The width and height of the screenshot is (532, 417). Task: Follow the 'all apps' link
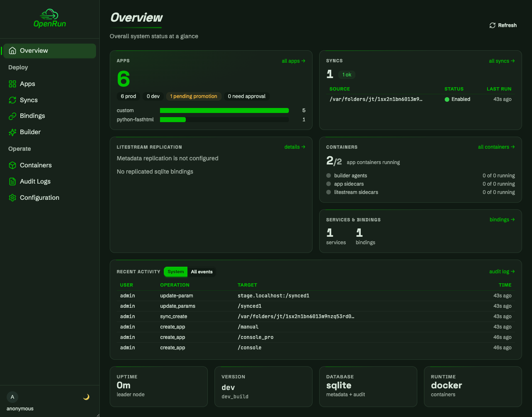click(293, 61)
